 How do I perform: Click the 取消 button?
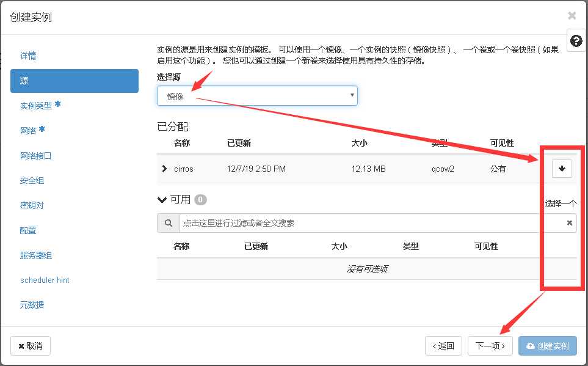coord(30,346)
